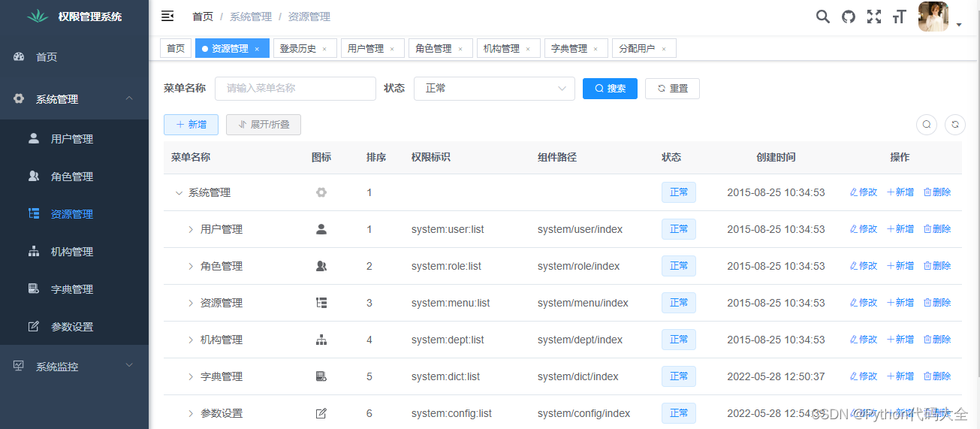Click the tree-list icon in 资源管理 row
The height and width of the screenshot is (429, 980).
(321, 303)
